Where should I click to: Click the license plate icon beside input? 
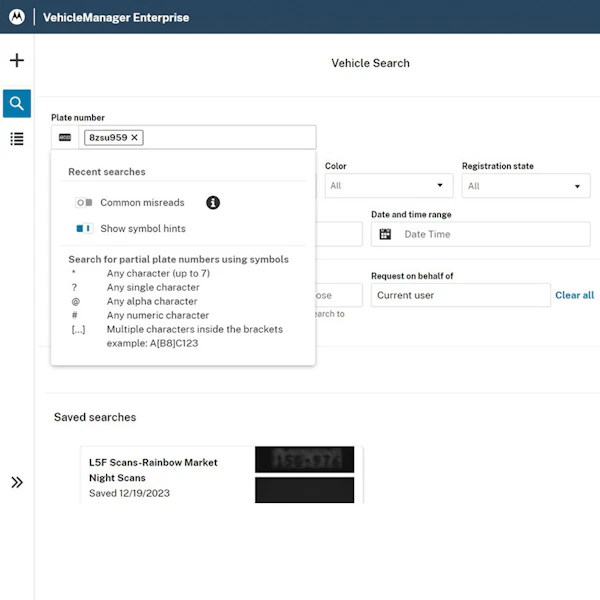(x=65, y=137)
